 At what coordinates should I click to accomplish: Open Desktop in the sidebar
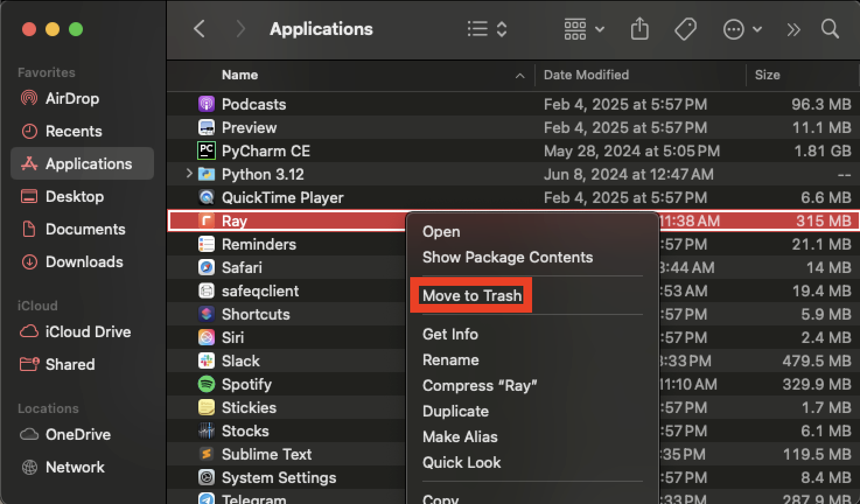(82, 196)
